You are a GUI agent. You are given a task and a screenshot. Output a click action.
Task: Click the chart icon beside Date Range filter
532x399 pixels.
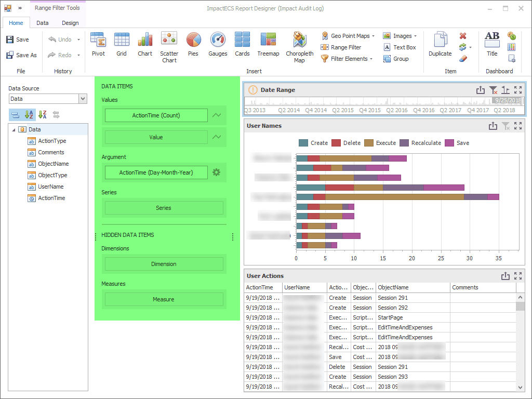(x=506, y=90)
